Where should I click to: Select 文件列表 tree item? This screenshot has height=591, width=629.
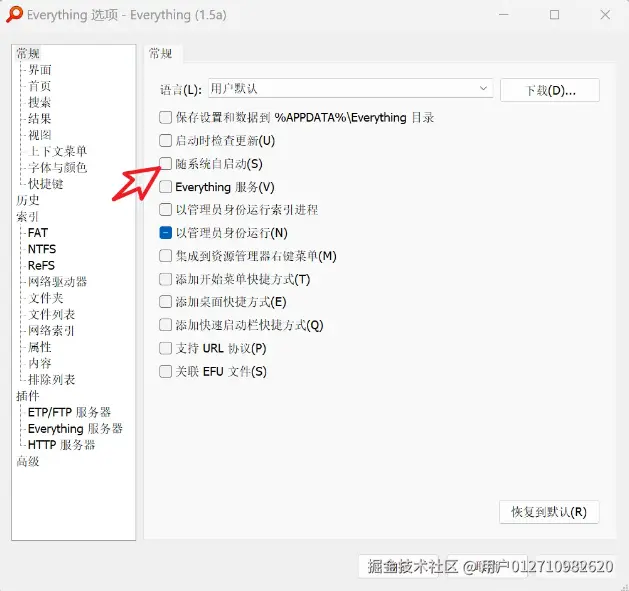point(51,315)
